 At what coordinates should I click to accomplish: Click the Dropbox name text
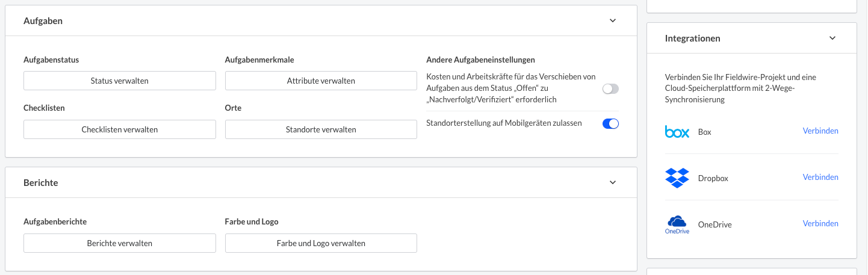point(713,179)
